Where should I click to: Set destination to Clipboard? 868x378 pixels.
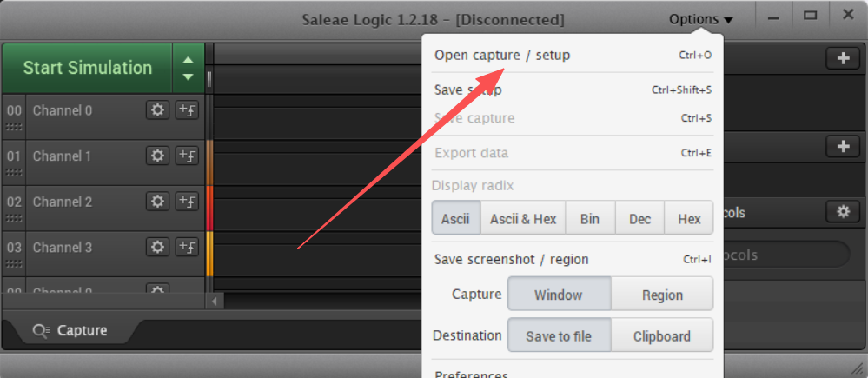pos(662,336)
